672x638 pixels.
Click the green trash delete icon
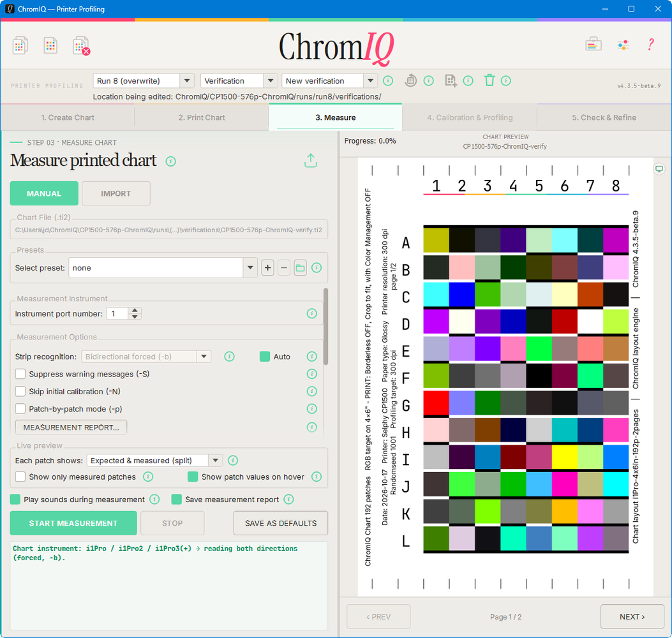[x=489, y=80]
